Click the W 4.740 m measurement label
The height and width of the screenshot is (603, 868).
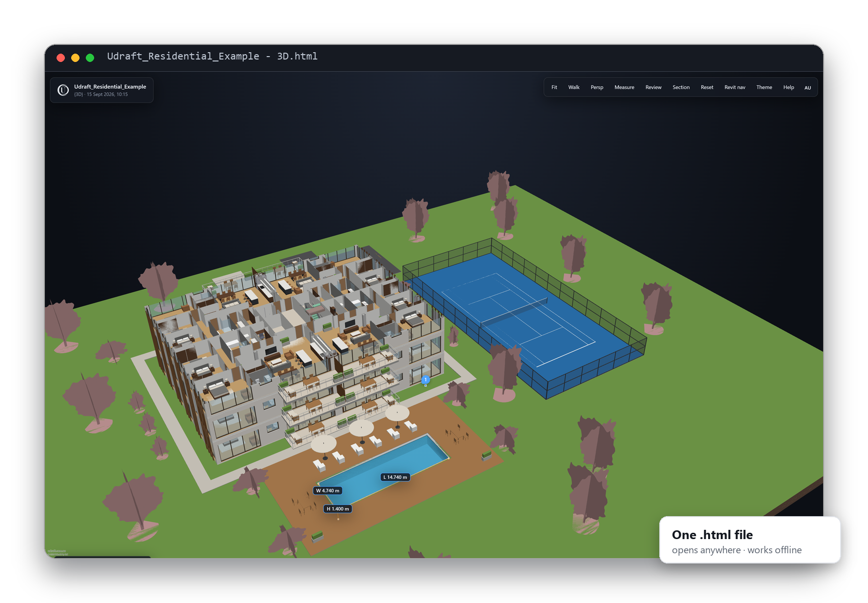328,491
